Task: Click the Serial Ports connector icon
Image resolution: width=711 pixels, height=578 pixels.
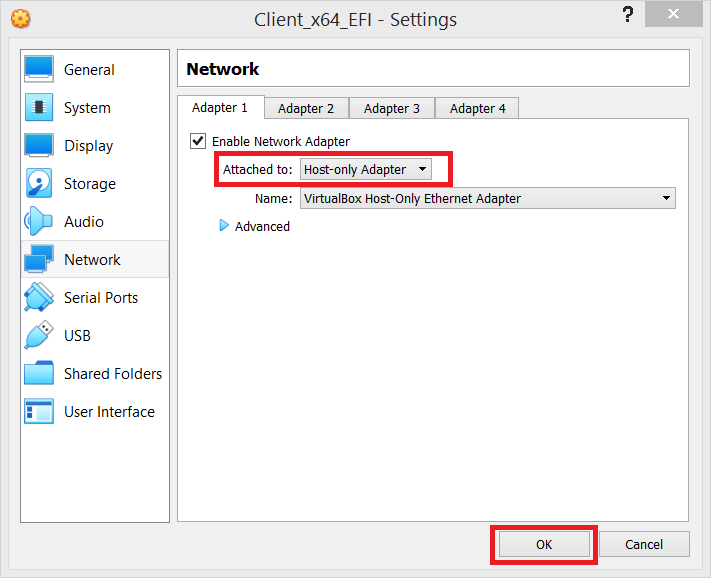Action: click(x=39, y=298)
